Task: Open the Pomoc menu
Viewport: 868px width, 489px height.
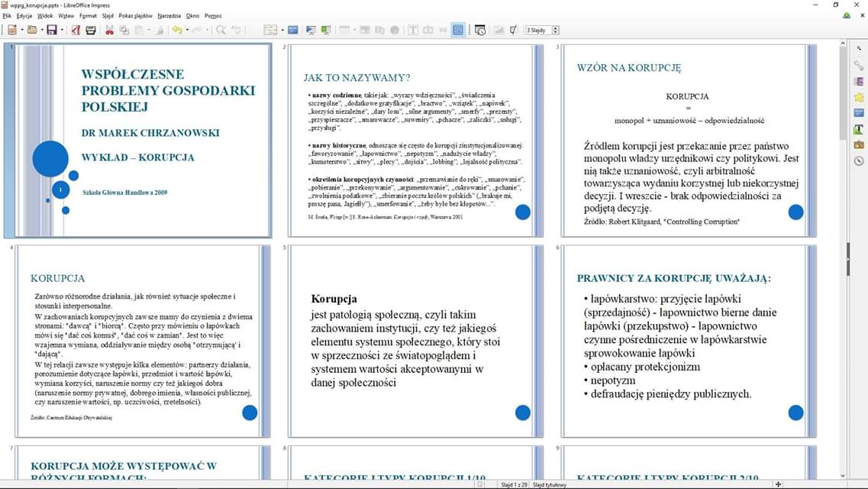Action: pyautogui.click(x=213, y=15)
